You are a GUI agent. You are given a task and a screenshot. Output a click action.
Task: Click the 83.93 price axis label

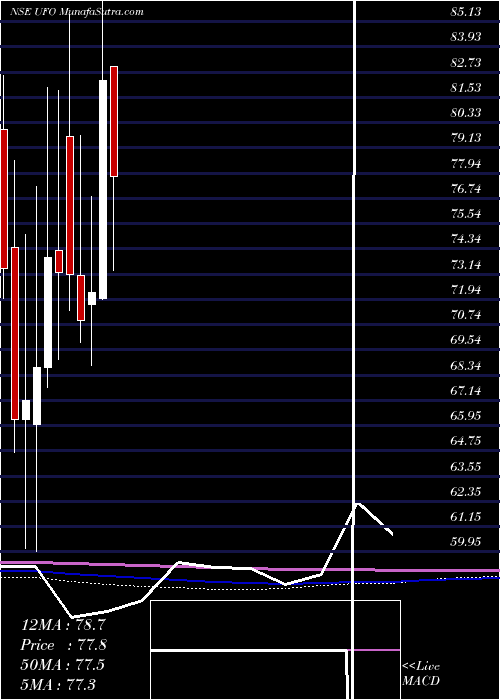[x=466, y=37]
